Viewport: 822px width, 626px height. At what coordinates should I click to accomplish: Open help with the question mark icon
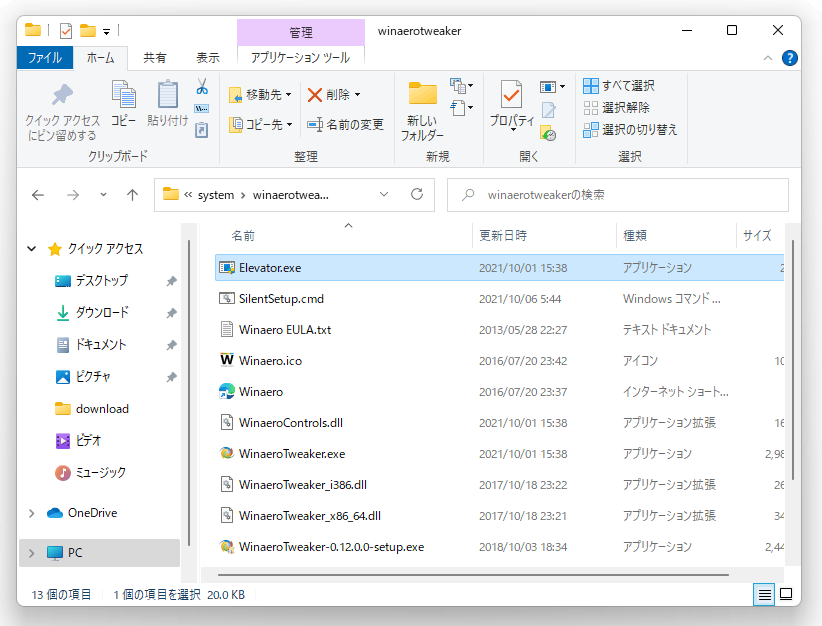pos(789,58)
